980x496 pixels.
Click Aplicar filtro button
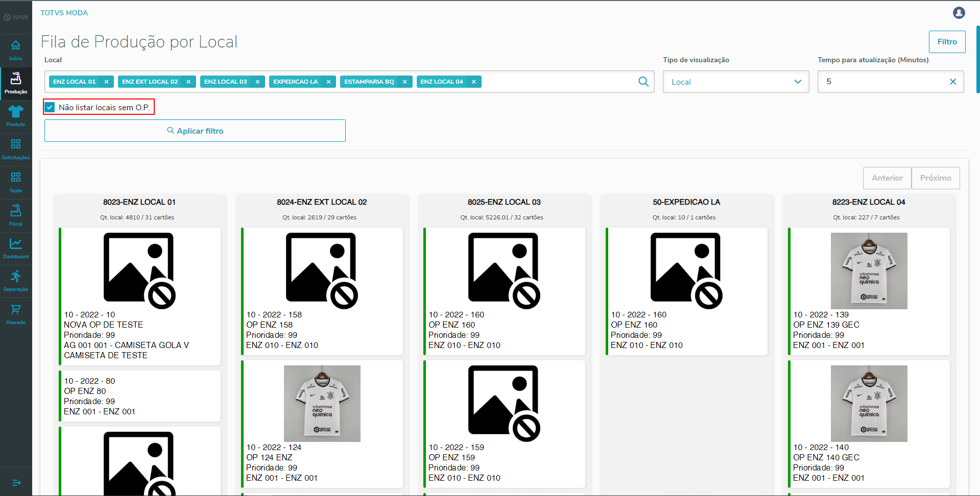(x=195, y=131)
